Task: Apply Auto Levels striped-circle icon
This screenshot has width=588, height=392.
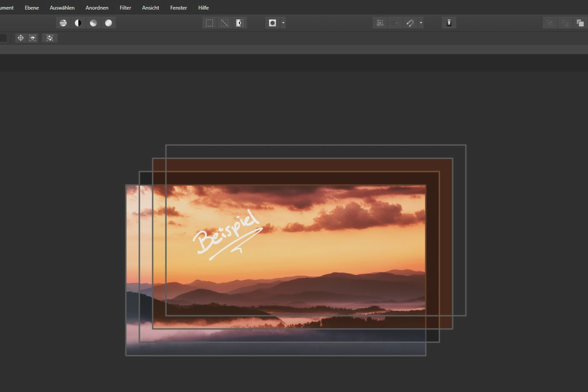Action: pos(63,23)
